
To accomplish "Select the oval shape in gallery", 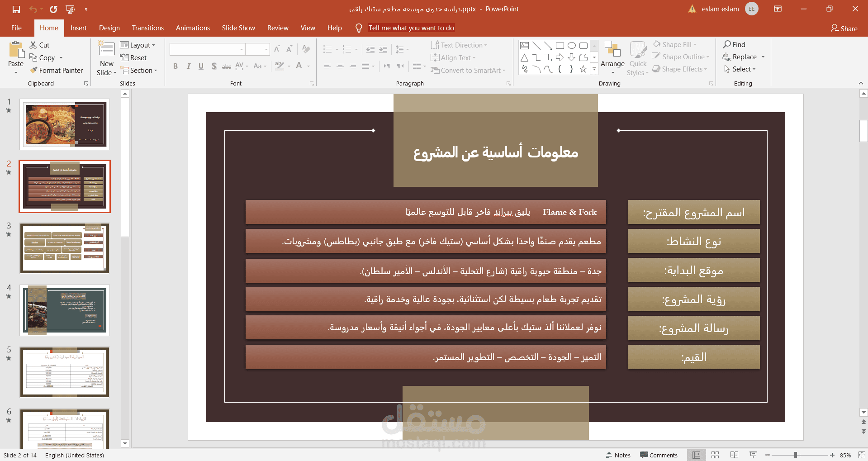I will tap(572, 45).
